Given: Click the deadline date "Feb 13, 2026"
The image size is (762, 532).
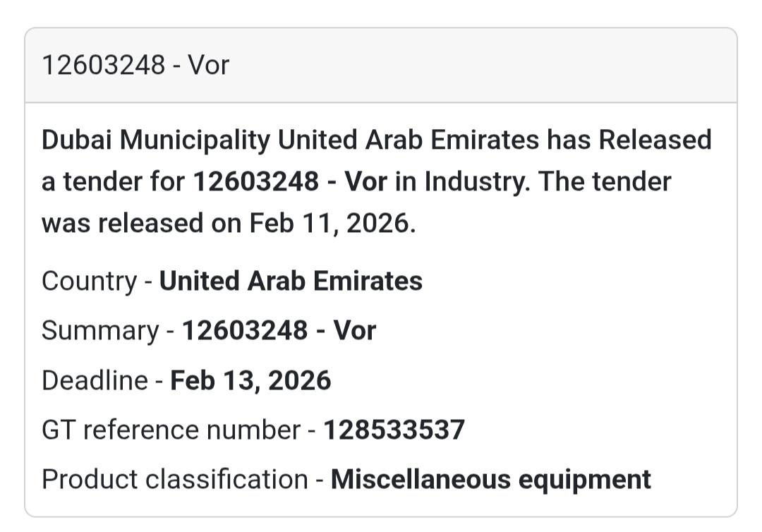Looking at the screenshot, I should coord(251,380).
